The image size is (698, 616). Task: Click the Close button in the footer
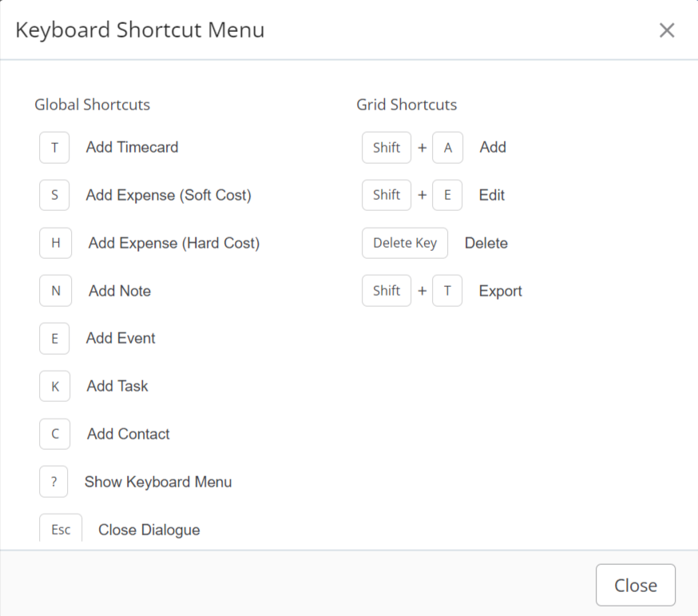pos(636,586)
